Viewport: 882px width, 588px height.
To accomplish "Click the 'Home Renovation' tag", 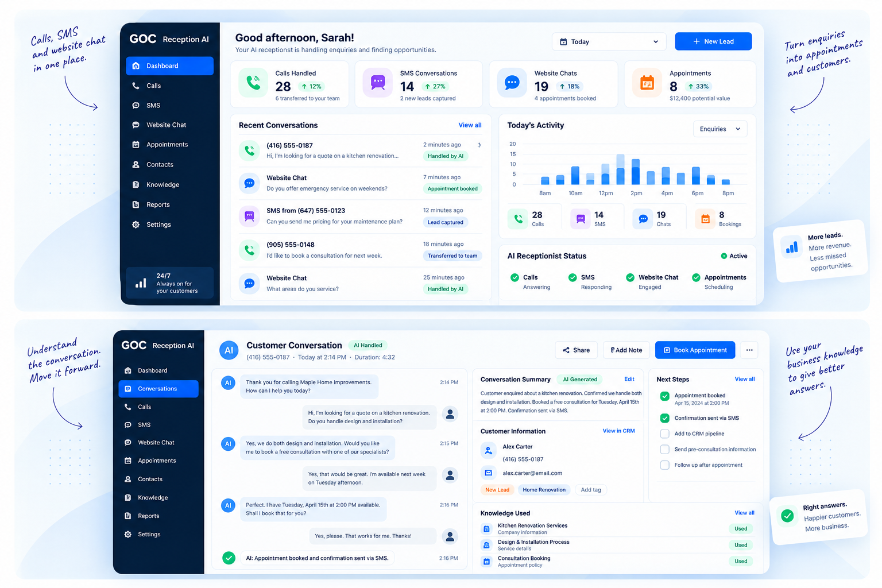I will 544,490.
